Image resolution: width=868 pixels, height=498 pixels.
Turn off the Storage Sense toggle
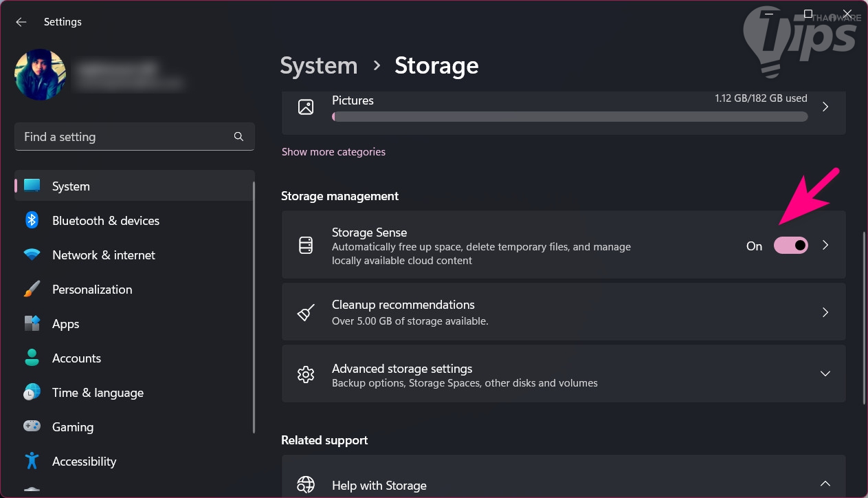coord(790,246)
